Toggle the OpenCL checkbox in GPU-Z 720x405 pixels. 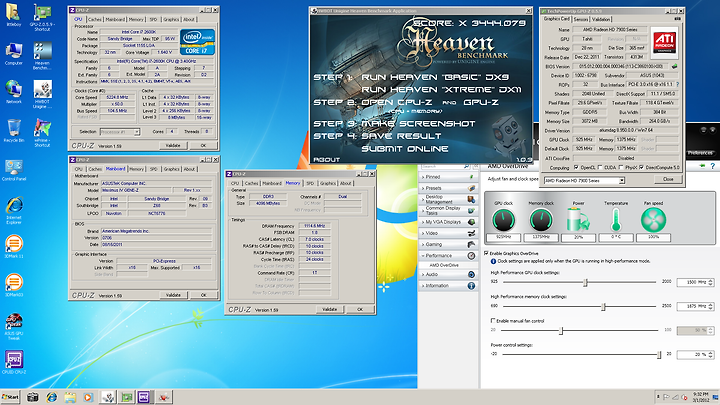[x=576, y=168]
